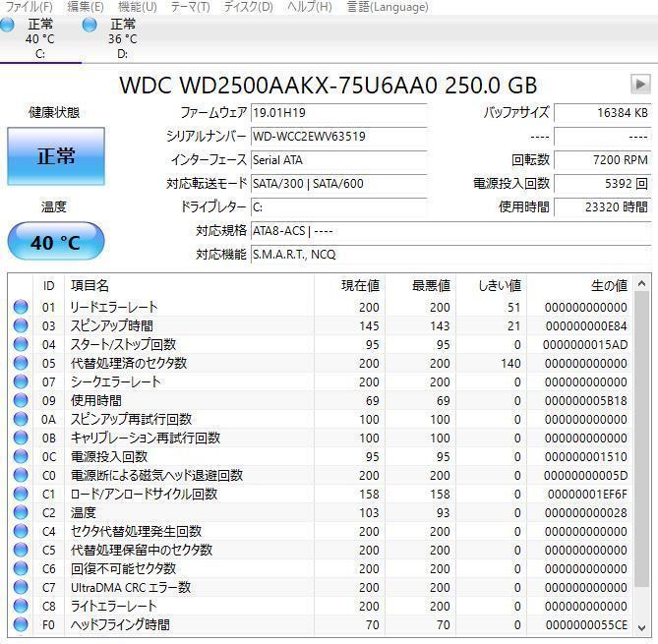Image resolution: width=658 pixels, height=644 pixels.
Task: Click status orb for 05 代替処理済のセクタ数
Action: [x=21, y=363]
